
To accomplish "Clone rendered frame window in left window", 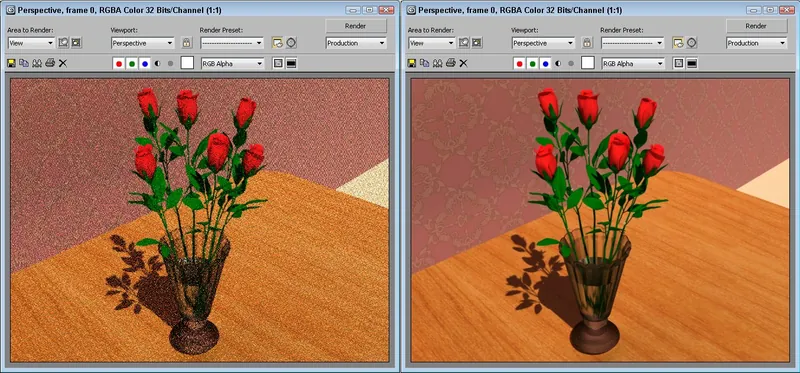I will [37, 63].
